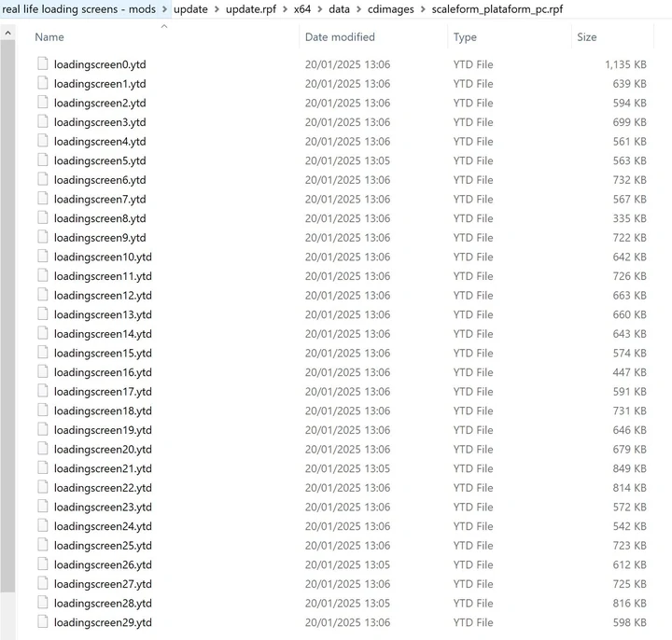
Task: Sort by the Type column header
Action: tap(465, 37)
